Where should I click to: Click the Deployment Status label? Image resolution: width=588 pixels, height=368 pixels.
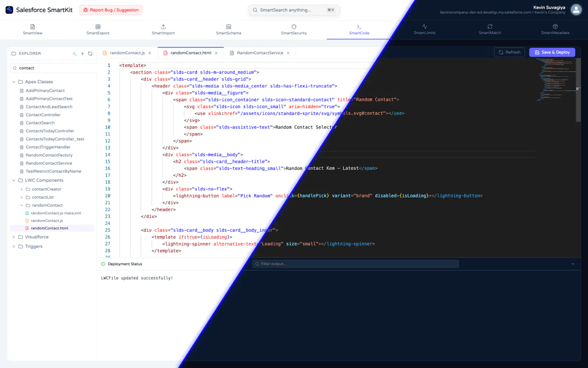[x=125, y=264]
